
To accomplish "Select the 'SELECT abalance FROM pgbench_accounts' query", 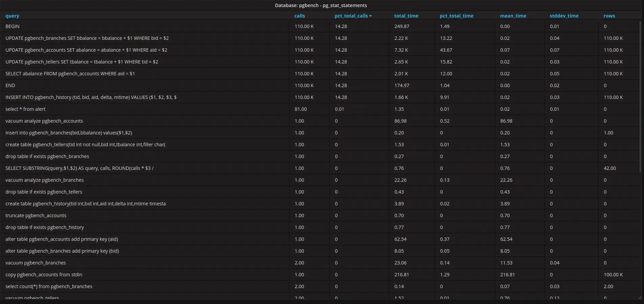I will [x=70, y=74].
